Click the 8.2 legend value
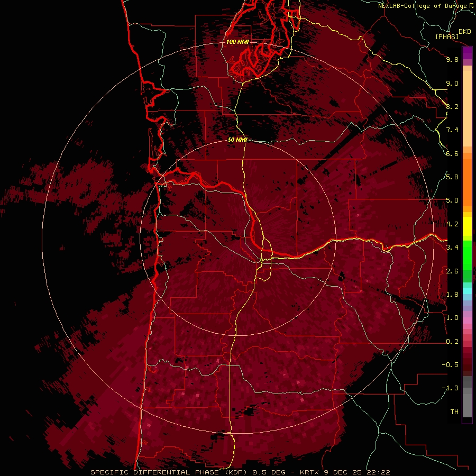The image size is (476, 476). pos(452,106)
